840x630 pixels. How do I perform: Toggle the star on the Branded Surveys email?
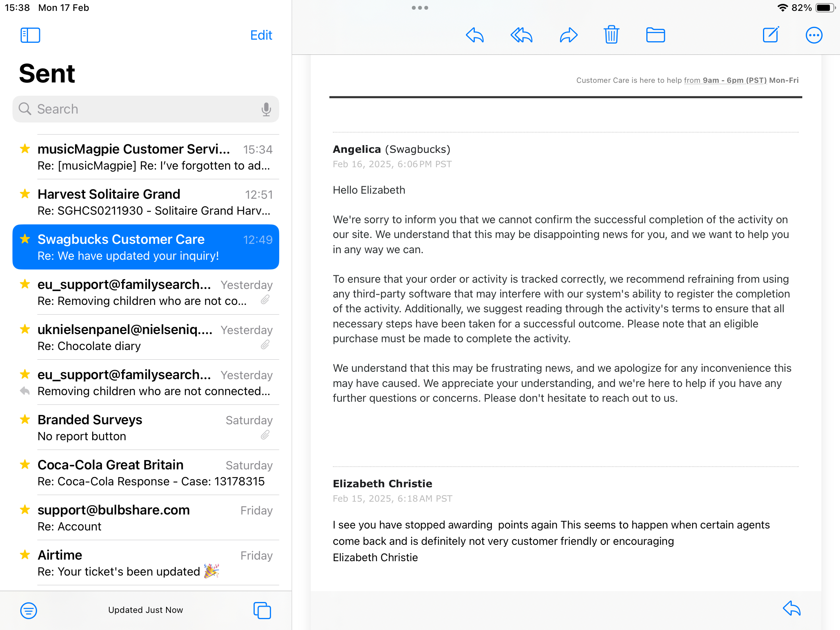click(x=25, y=419)
